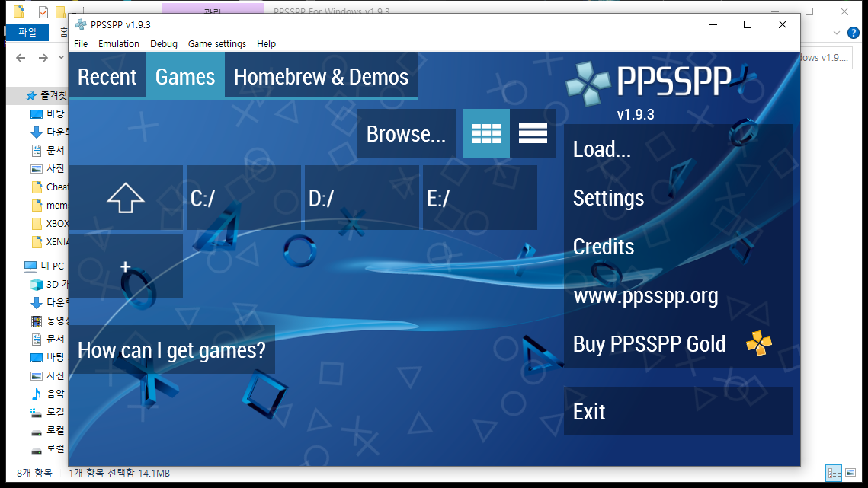Image resolution: width=868 pixels, height=488 pixels.
Task: Click Explorer quick access properties checkmark icon
Action: pyautogui.click(x=43, y=11)
